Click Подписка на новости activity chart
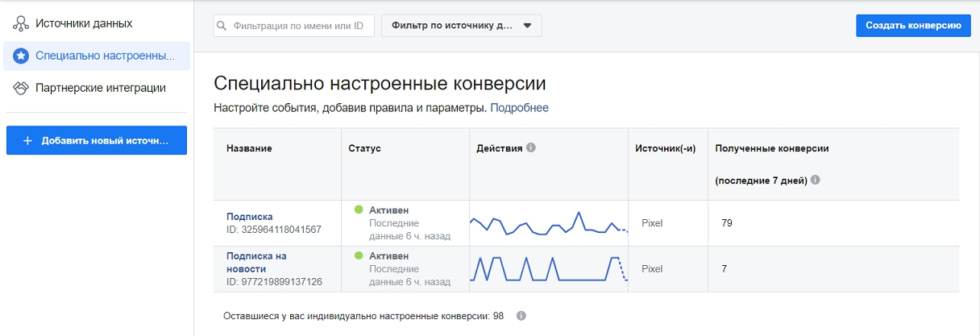980x336 pixels. tap(548, 269)
